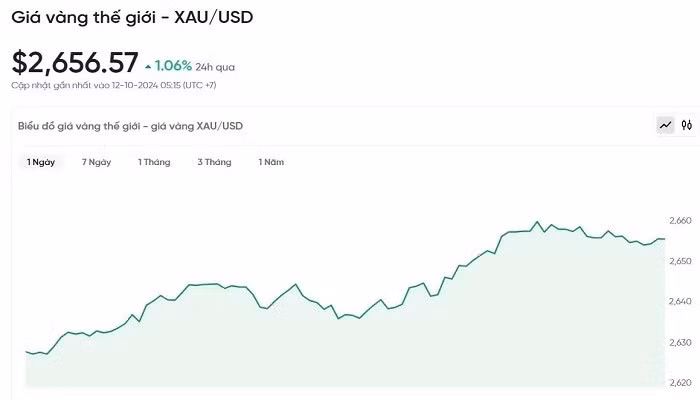Switch to line chart view icon
700x400 pixels.
(x=665, y=126)
